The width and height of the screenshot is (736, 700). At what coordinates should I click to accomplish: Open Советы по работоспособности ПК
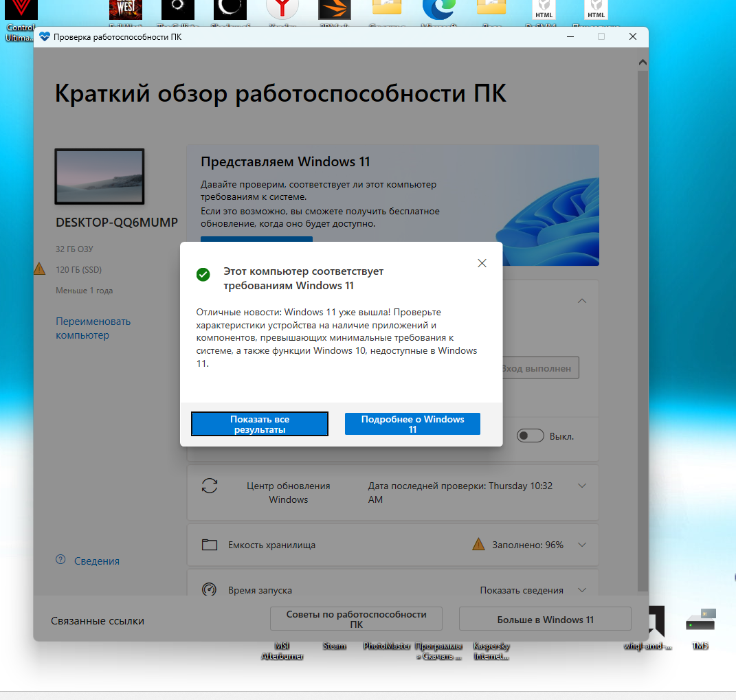[356, 619]
